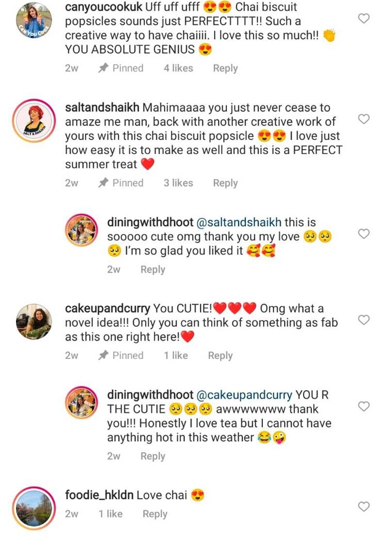This screenshot has width=392, height=539.
Task: Like the canyoucookuk comment with heart icon
Action: point(364,19)
